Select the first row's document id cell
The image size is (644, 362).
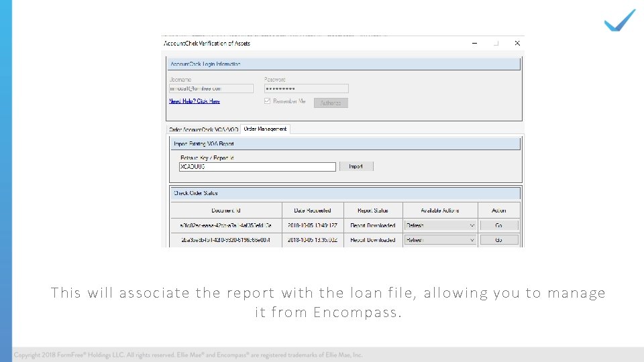(226, 225)
